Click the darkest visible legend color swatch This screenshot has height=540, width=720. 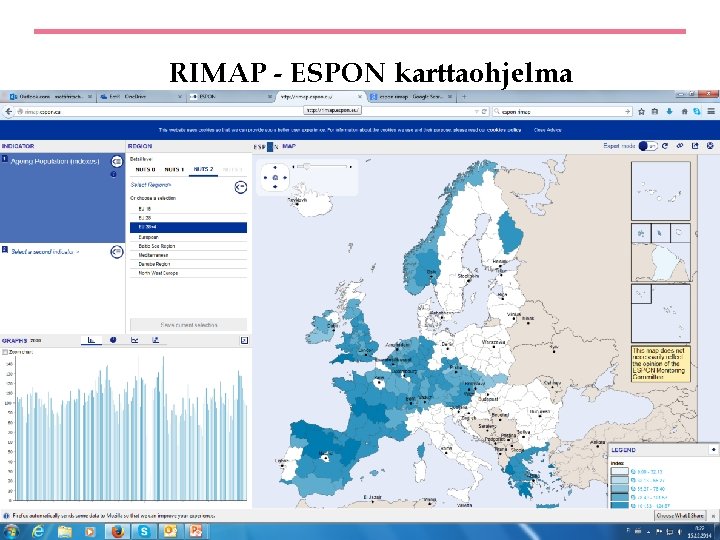pyautogui.click(x=619, y=505)
